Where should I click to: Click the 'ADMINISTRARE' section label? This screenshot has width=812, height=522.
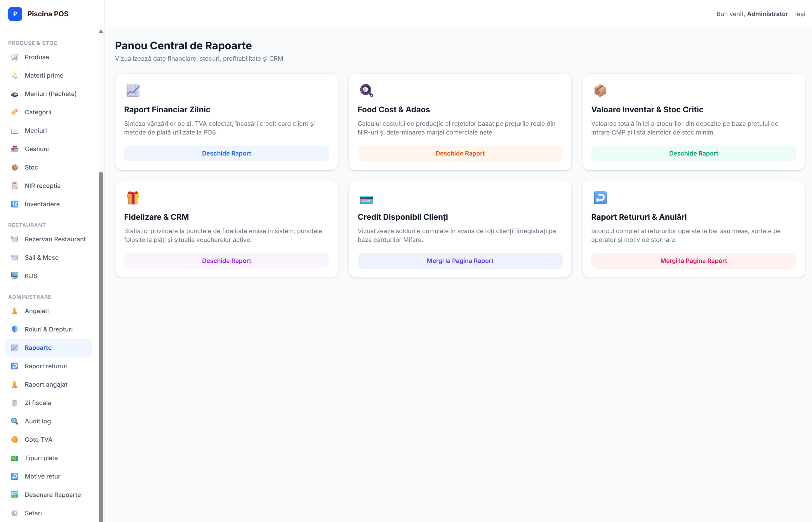(x=29, y=297)
